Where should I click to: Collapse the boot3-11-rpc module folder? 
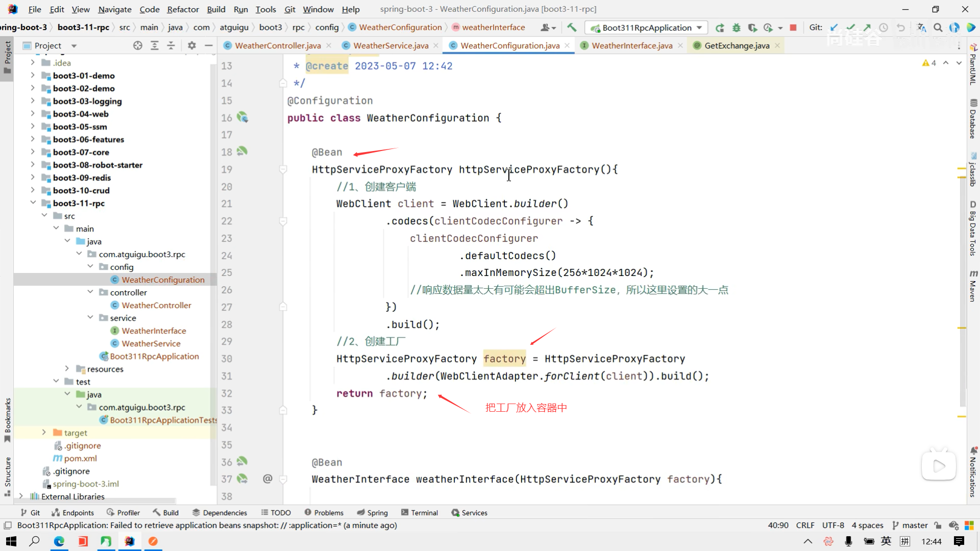(33, 203)
